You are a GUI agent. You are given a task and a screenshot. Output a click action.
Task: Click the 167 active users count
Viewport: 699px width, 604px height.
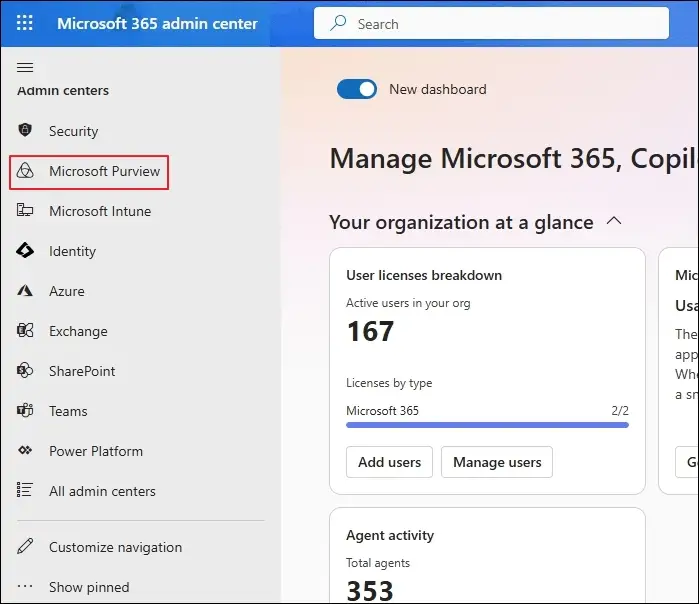click(x=370, y=331)
